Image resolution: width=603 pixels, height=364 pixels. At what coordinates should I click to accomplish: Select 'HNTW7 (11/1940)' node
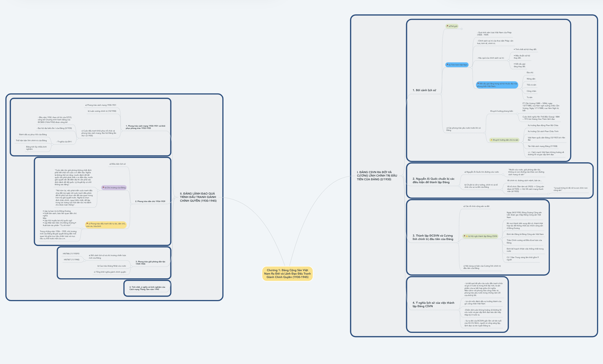pyautogui.click(x=71, y=260)
